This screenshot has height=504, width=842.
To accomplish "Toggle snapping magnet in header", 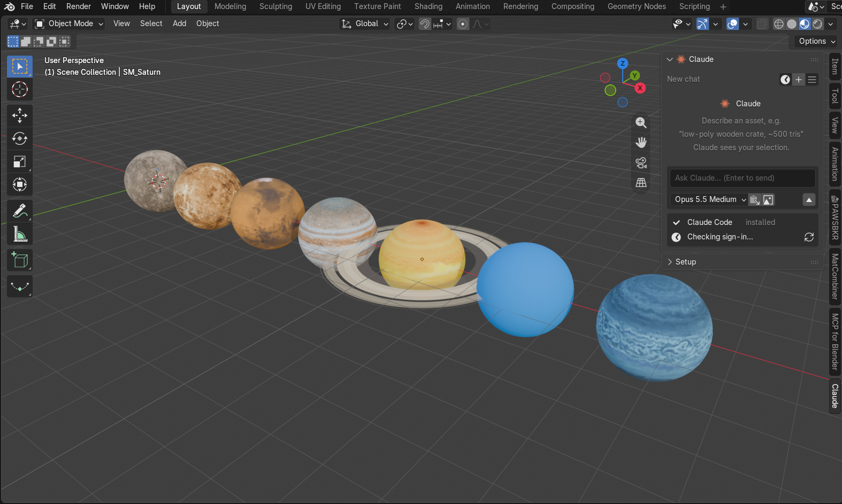I will 425,24.
